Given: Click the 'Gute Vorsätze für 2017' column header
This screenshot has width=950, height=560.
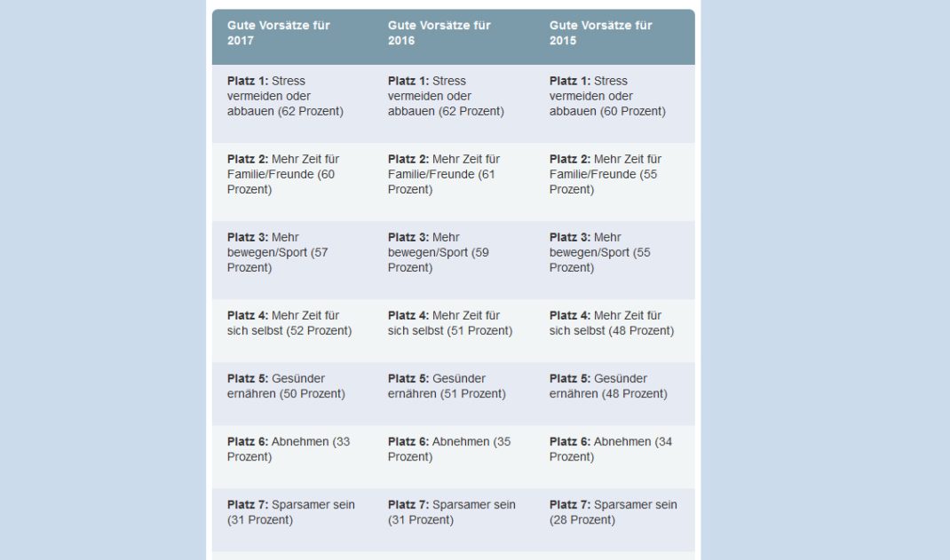Looking at the screenshot, I should coord(279,33).
